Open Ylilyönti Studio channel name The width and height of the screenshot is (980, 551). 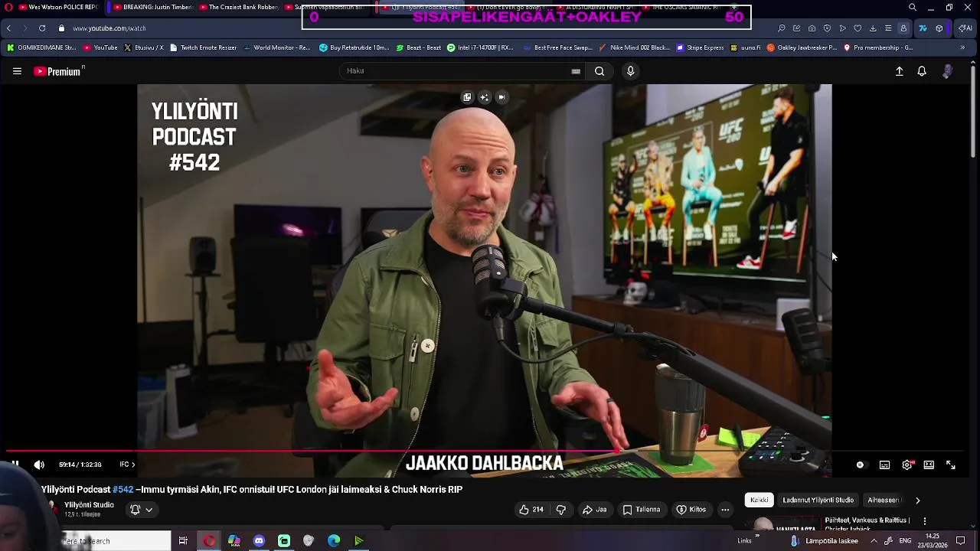[89, 505]
